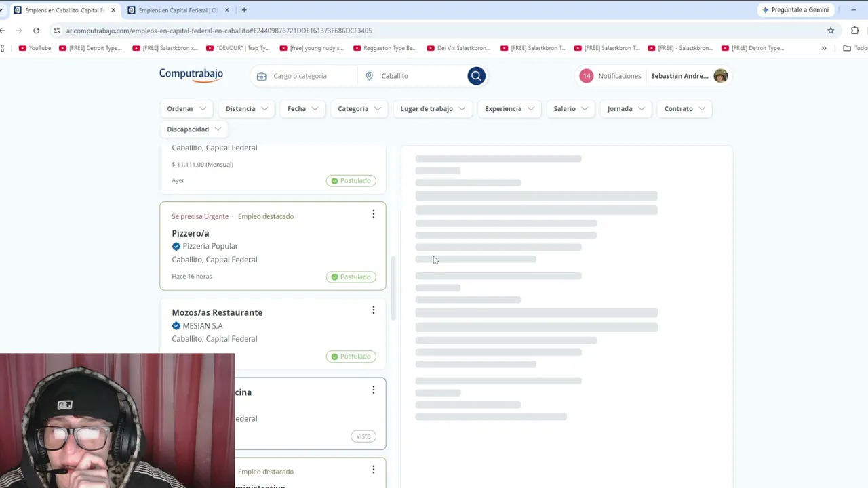Click the job list vertical scrollbar
The image size is (868, 488).
tap(393, 288)
